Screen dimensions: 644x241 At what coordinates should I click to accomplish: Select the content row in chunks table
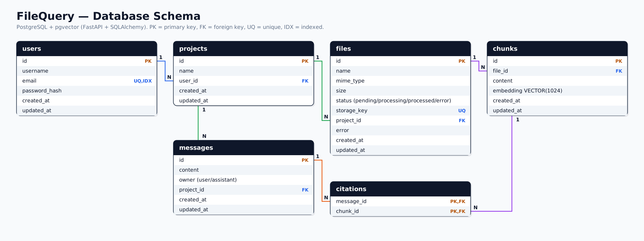(x=557, y=81)
